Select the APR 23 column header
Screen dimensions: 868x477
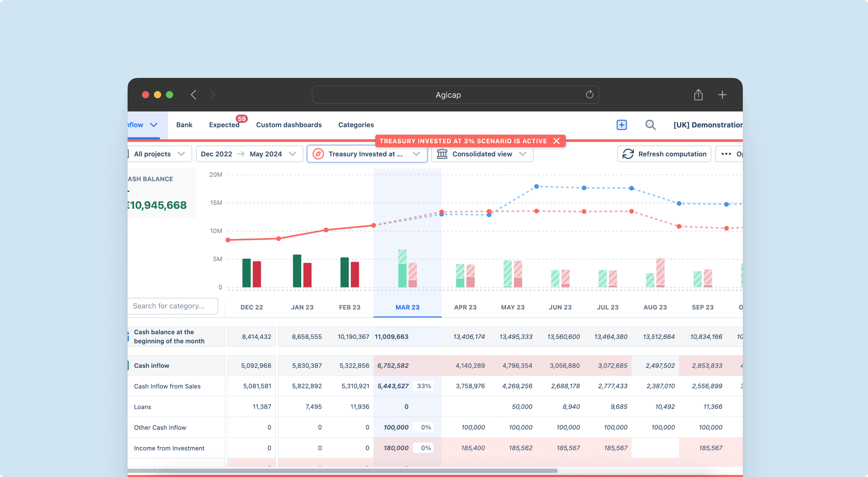tap(465, 307)
